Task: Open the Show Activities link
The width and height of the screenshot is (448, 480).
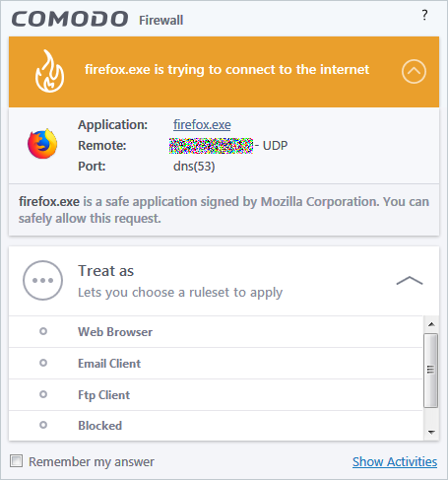Action: pyautogui.click(x=395, y=461)
